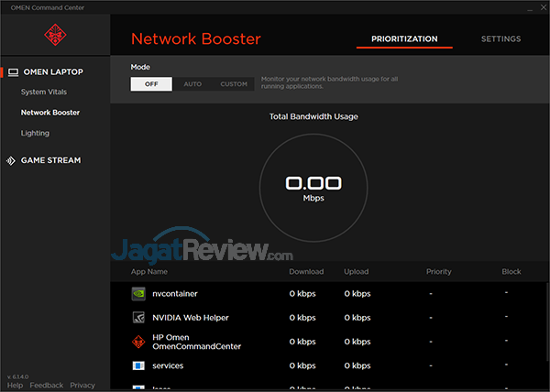Screen dimensions: 550x392
Task: Click the Game Stream icon in sidebar
Action: click(x=11, y=160)
